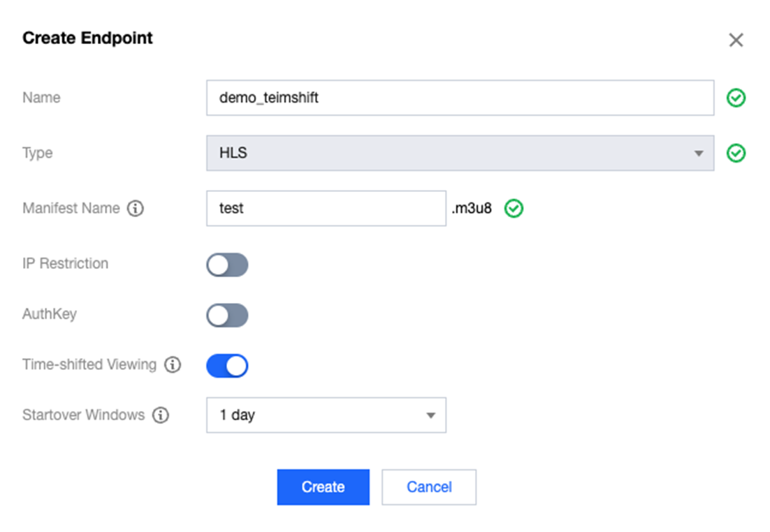Click the Create Endpoint dialog title

point(87,38)
